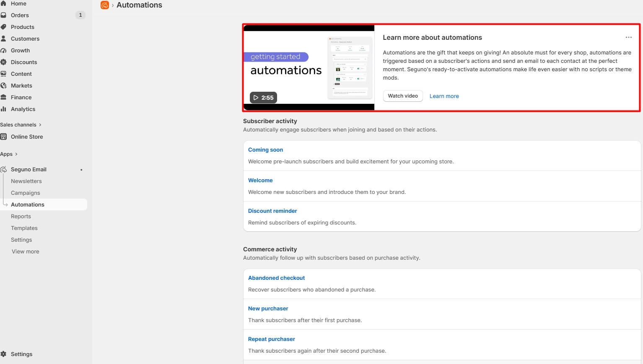Open Seguno Email Settings submenu item

tap(21, 240)
